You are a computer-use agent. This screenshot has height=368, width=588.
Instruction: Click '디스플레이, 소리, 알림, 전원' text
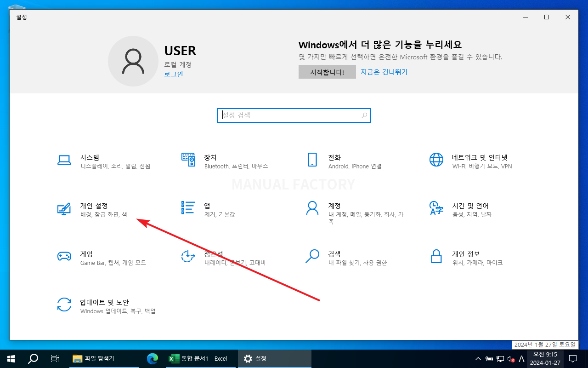115,166
